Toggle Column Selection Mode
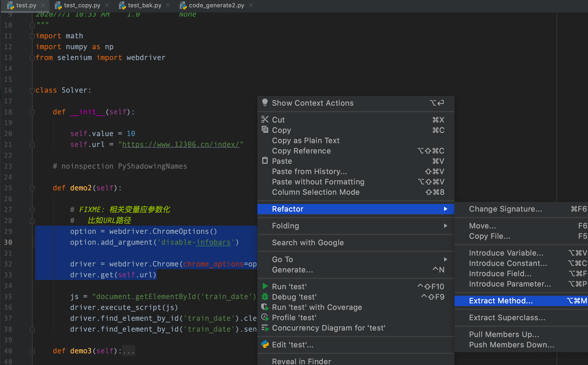 pos(356,192)
